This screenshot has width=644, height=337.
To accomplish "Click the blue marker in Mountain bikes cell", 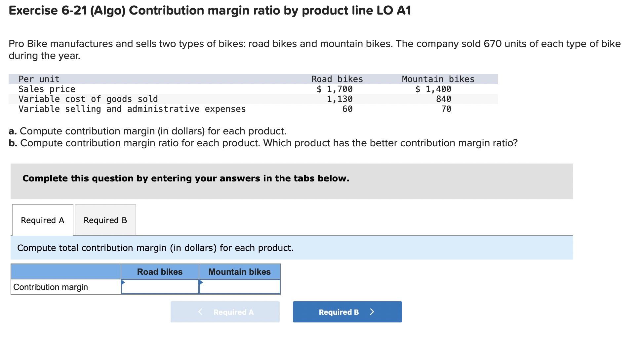I will (201, 282).
